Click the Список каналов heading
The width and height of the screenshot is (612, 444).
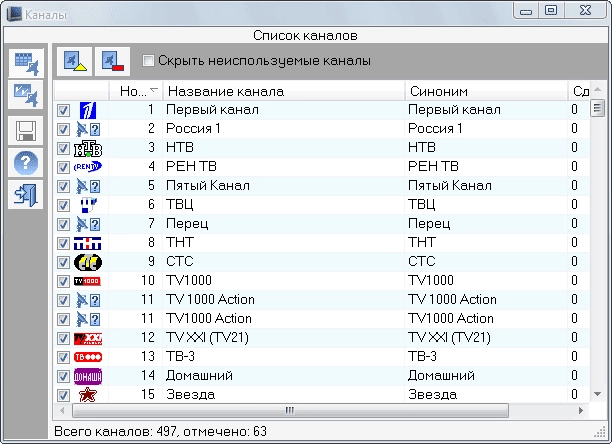[305, 36]
